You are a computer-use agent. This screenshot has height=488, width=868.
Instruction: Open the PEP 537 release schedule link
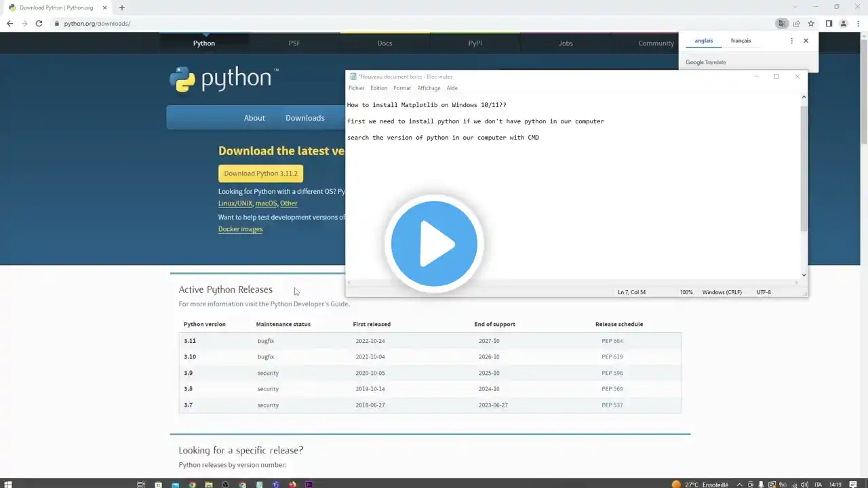click(612, 405)
